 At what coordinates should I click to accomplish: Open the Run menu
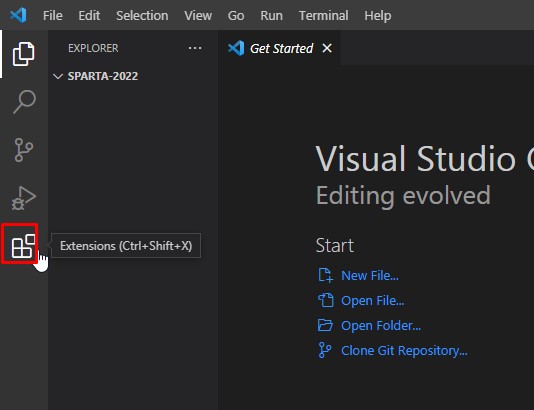271,16
